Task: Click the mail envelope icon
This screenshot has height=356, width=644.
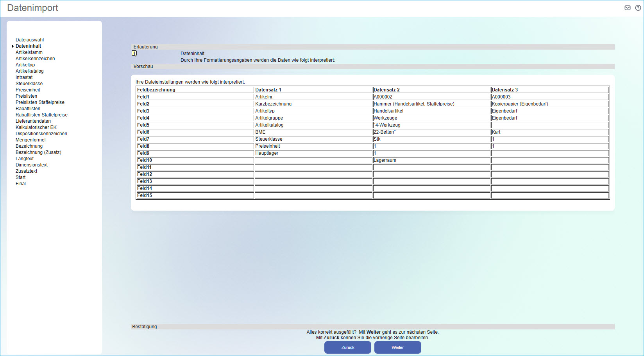Action: coord(627,8)
